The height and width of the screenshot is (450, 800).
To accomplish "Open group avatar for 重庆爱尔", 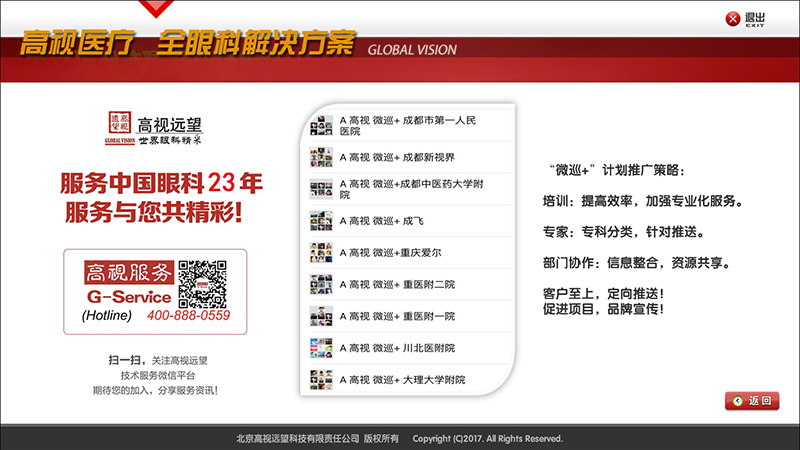I will (x=321, y=253).
